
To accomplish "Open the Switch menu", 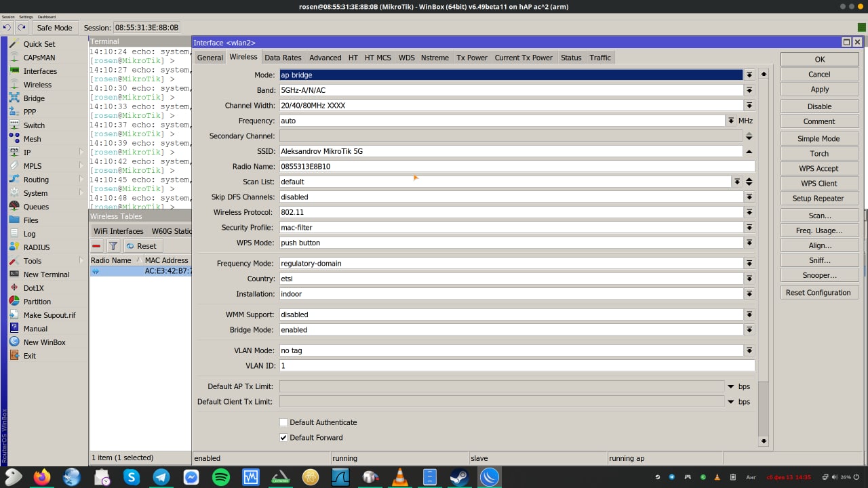I will pyautogui.click(x=34, y=125).
